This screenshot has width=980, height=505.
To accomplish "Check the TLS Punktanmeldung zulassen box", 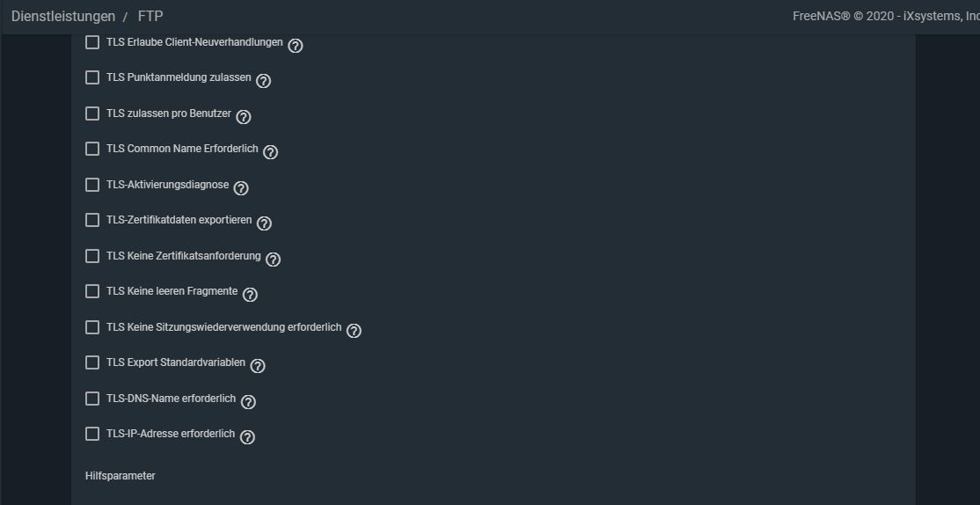I will click(92, 77).
